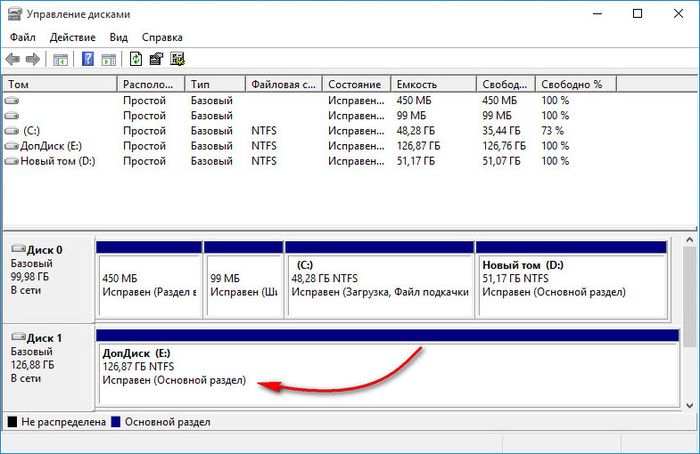Click the scroll down arrow of disk pane
The image size is (700, 454).
tap(690, 406)
